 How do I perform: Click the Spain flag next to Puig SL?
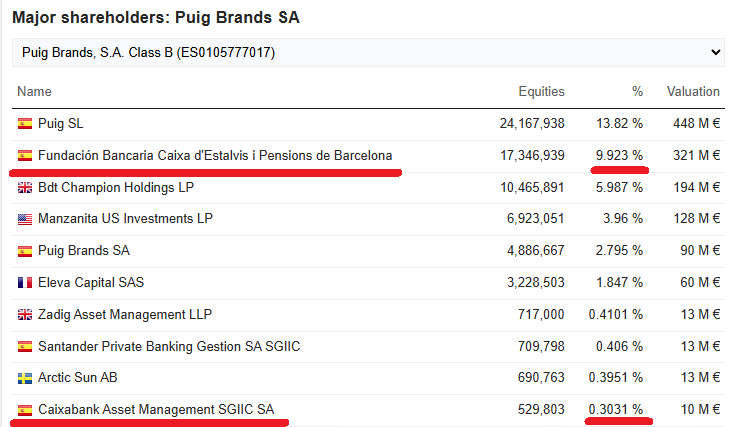click(25, 124)
